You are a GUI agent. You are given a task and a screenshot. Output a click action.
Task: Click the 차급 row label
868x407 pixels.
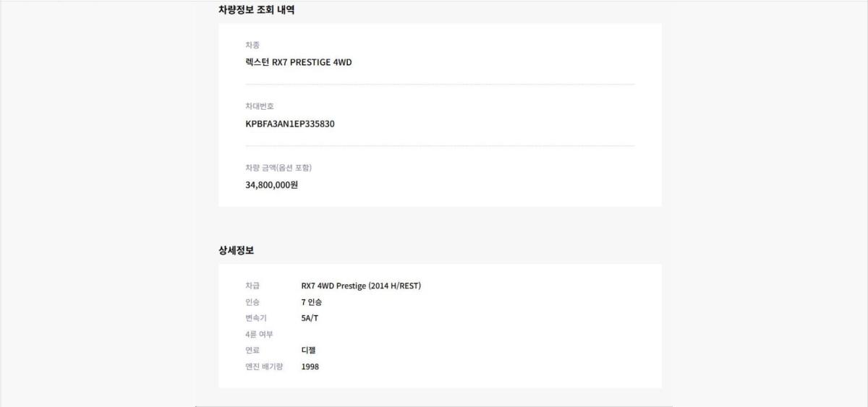coord(252,286)
